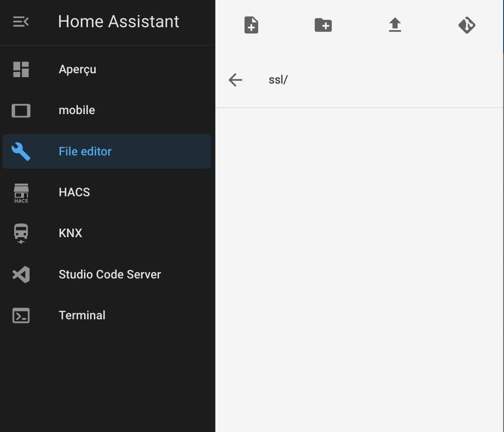This screenshot has width=504, height=432.
Task: Create a new file
Action: pos(252,25)
